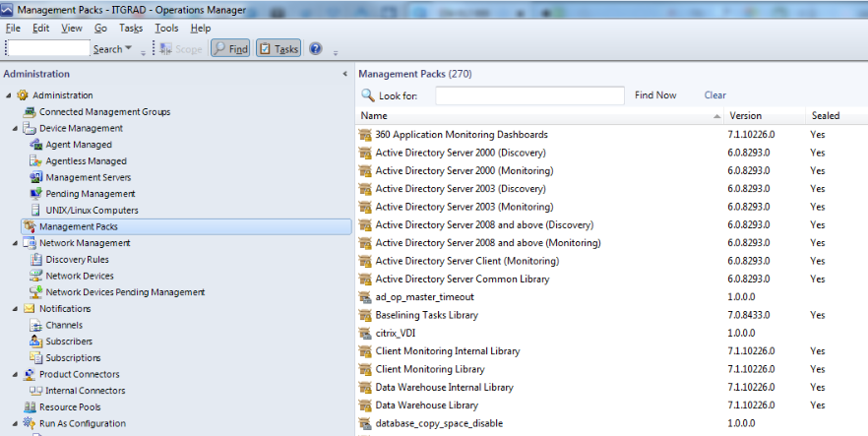868x436 pixels.
Task: Click the Client Monitoring Library pack icon
Action: click(x=365, y=369)
